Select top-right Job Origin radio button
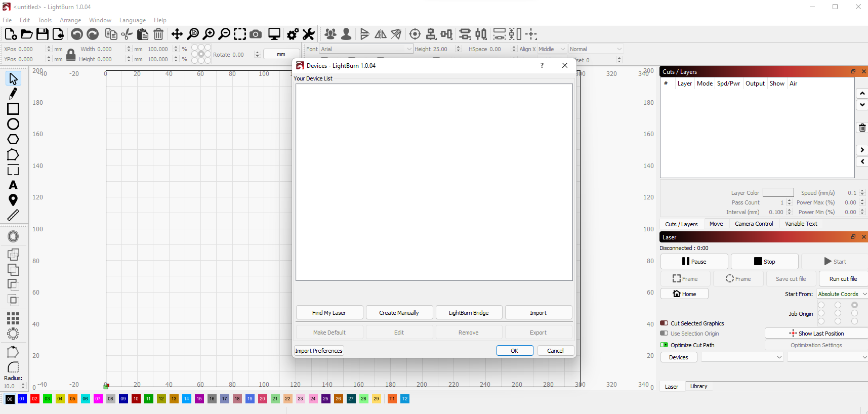 point(854,305)
